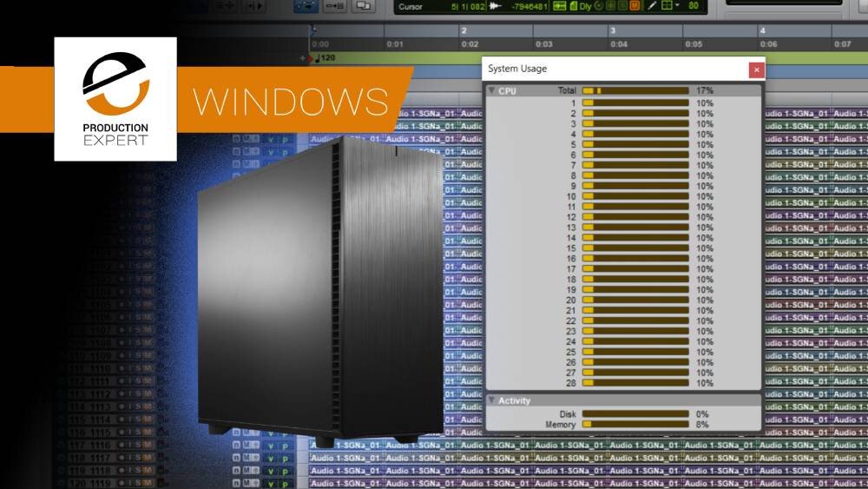868x489 pixels.
Task: Toggle input monitoring I on track 1116
Action: [x=131, y=446]
